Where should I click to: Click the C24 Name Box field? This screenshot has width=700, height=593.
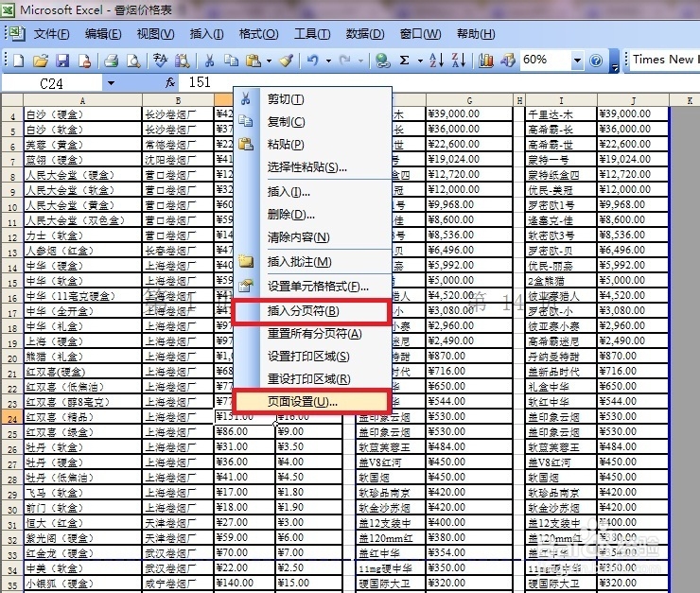click(x=52, y=83)
